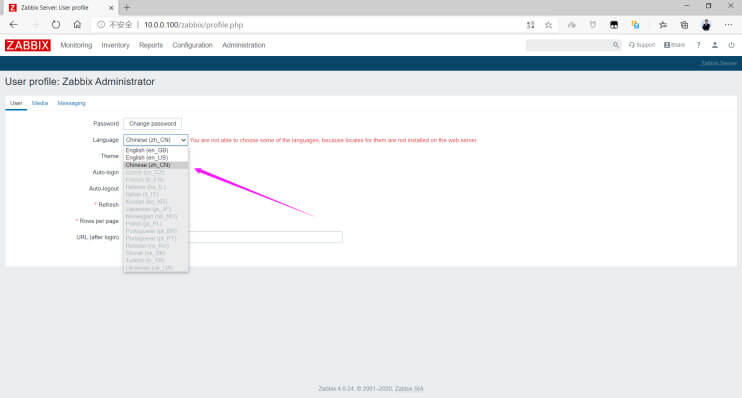Click the address bar URL

pos(194,25)
